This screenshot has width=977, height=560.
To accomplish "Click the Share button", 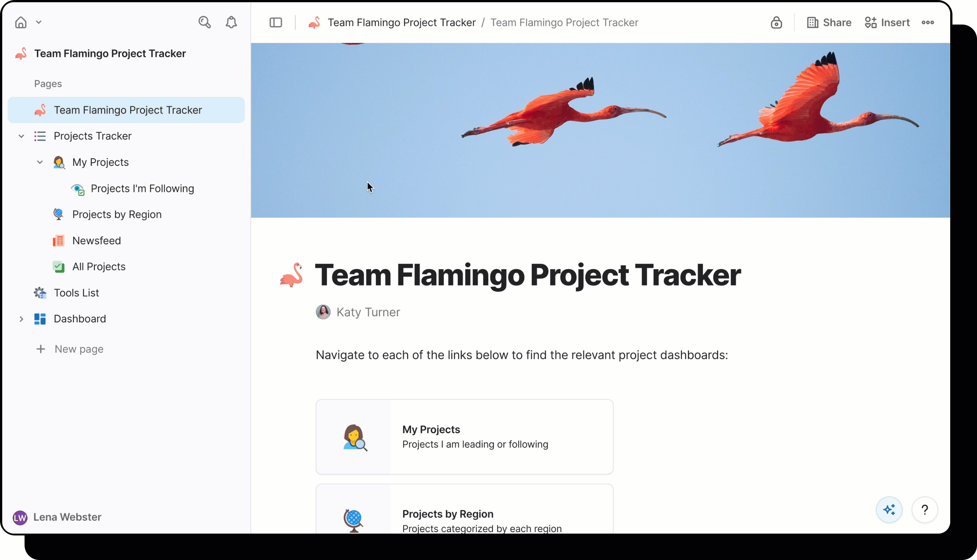I will click(x=829, y=23).
